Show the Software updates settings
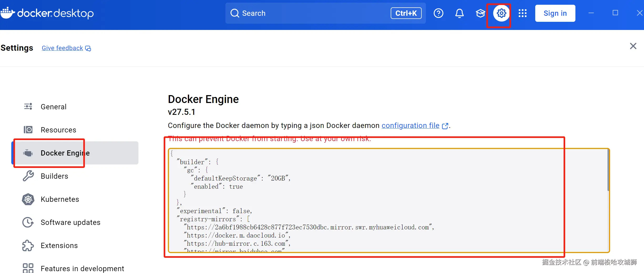This screenshot has height=273, width=644. (75, 222)
